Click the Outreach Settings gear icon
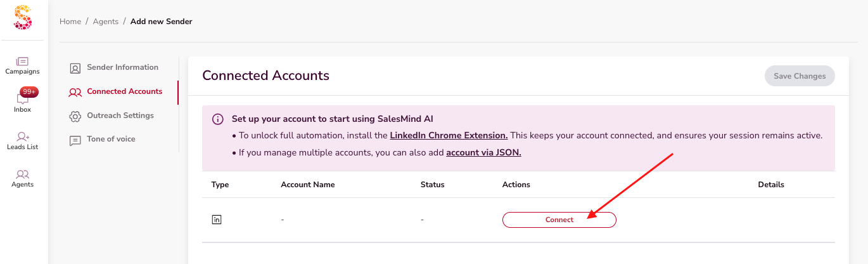868x264 pixels. pyautogui.click(x=75, y=116)
